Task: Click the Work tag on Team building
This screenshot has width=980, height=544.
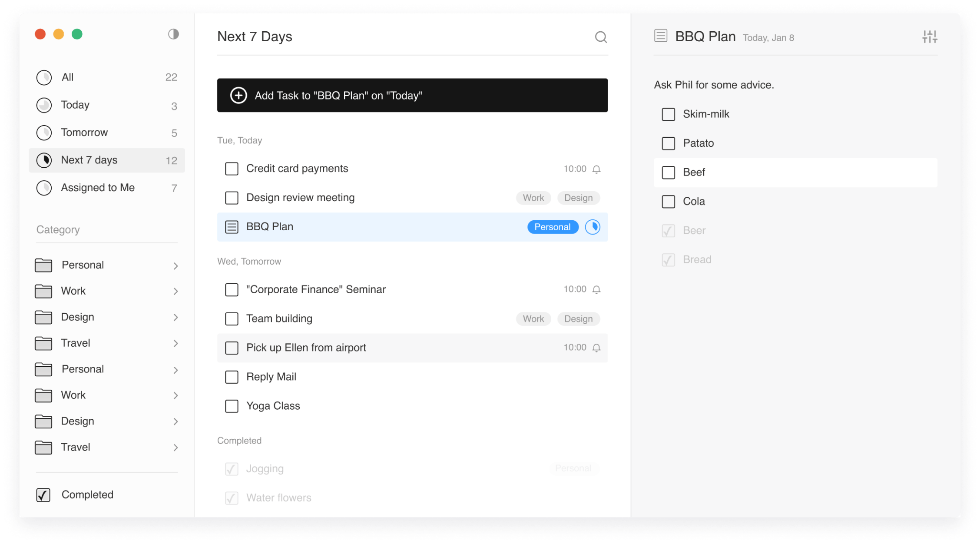Action: pos(533,319)
